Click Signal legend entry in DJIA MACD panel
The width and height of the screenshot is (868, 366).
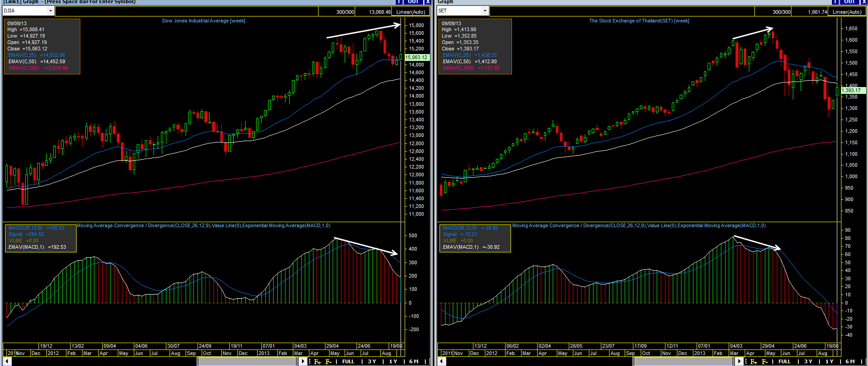coord(26,234)
